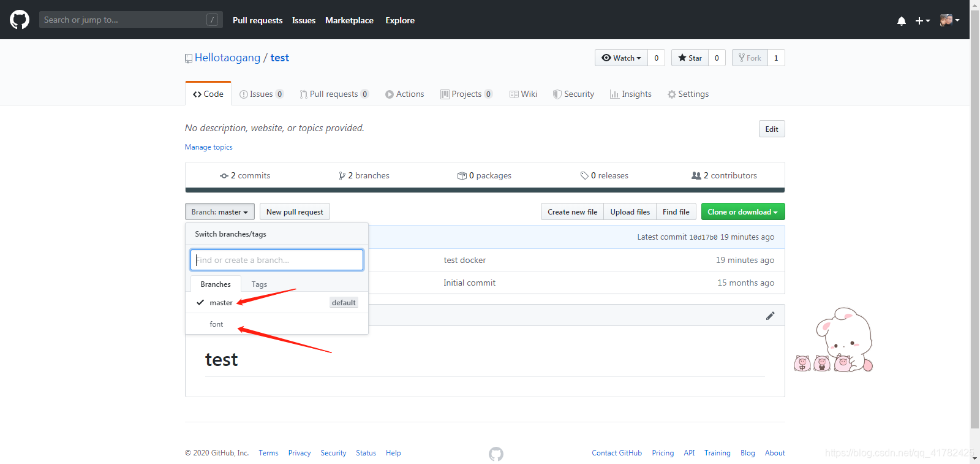This screenshot has height=464, width=980.
Task: Open the fork count showing 1
Action: coord(776,58)
